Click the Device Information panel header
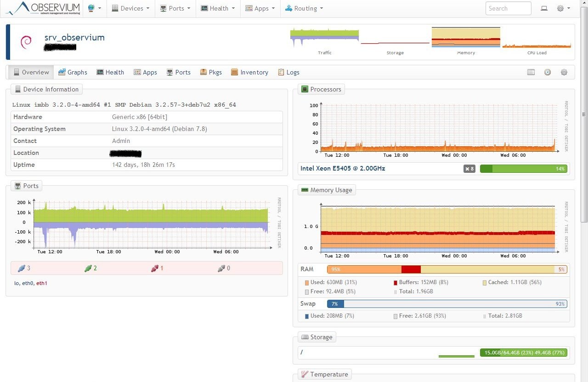Image resolution: width=588 pixels, height=382 pixels. coord(46,89)
